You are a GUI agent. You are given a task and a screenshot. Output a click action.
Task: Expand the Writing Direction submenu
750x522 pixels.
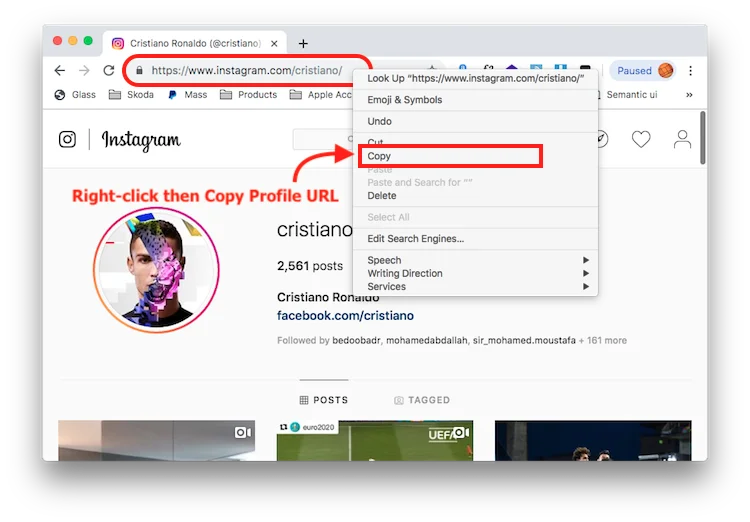475,273
